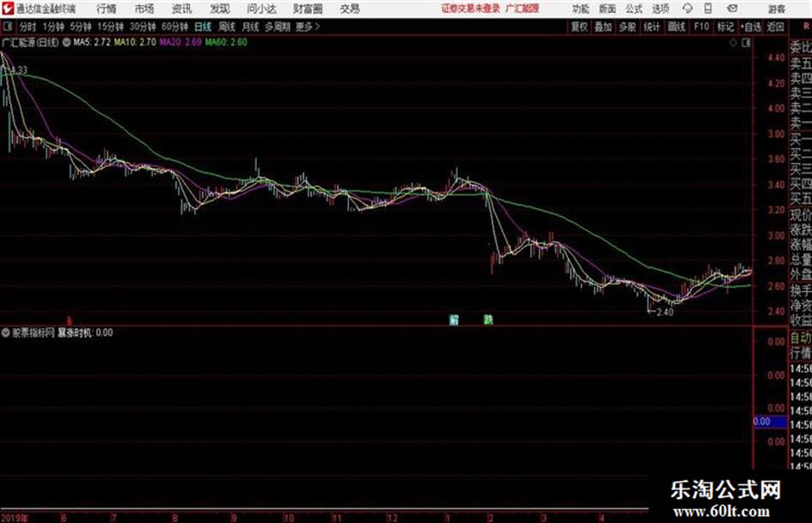Click the 暴涨时机: 0.00 sub-indicator label
812x523 pixels.
pyautogui.click(x=85, y=333)
